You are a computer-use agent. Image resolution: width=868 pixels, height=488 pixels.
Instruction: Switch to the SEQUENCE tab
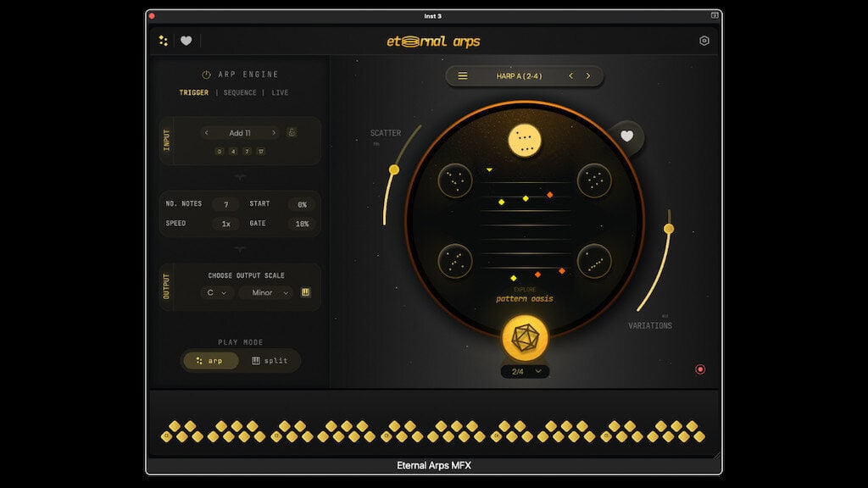click(240, 92)
